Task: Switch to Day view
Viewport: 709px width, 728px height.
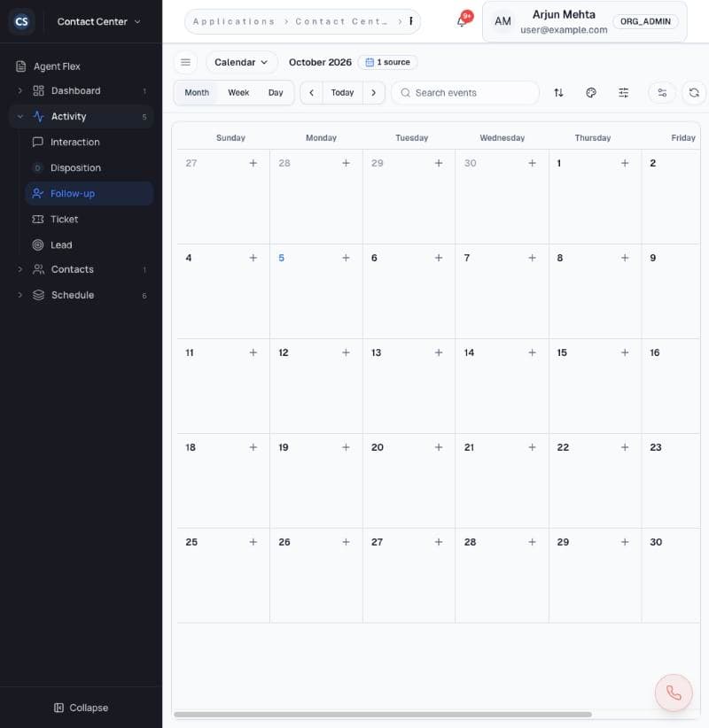Action: (276, 93)
